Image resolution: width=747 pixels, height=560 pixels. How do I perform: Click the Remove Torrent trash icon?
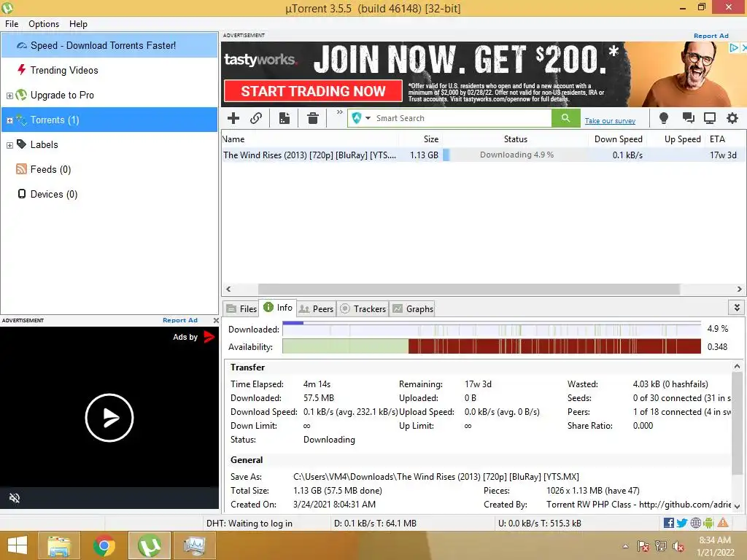313,118
